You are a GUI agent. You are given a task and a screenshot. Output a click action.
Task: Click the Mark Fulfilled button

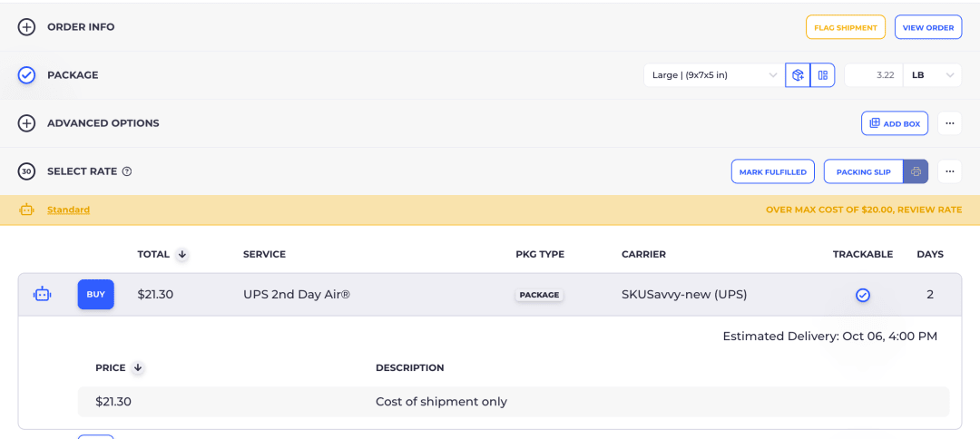click(773, 171)
